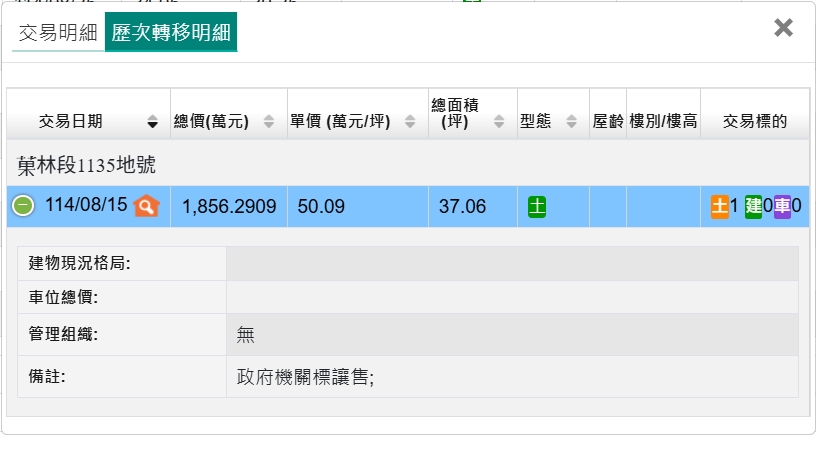Click the purple 車 parking icon in 交易標的
The height and width of the screenshot is (474, 816).
coord(782,206)
